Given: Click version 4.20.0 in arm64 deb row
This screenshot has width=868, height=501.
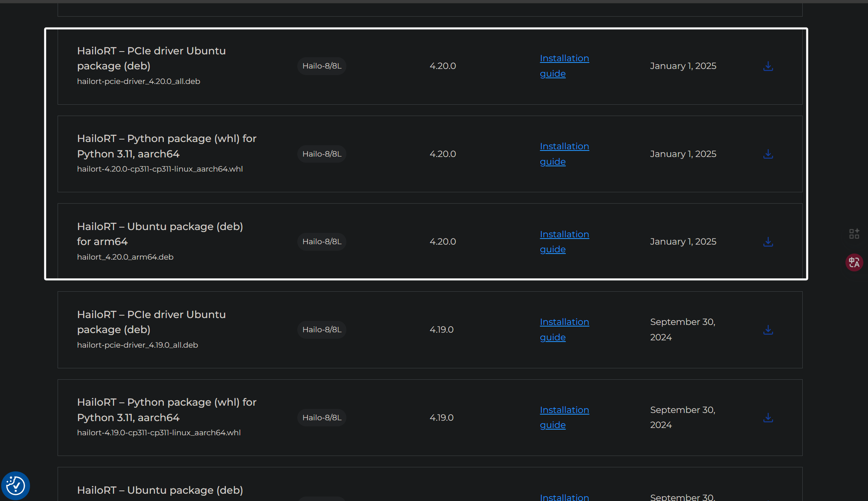Looking at the screenshot, I should tap(443, 242).
